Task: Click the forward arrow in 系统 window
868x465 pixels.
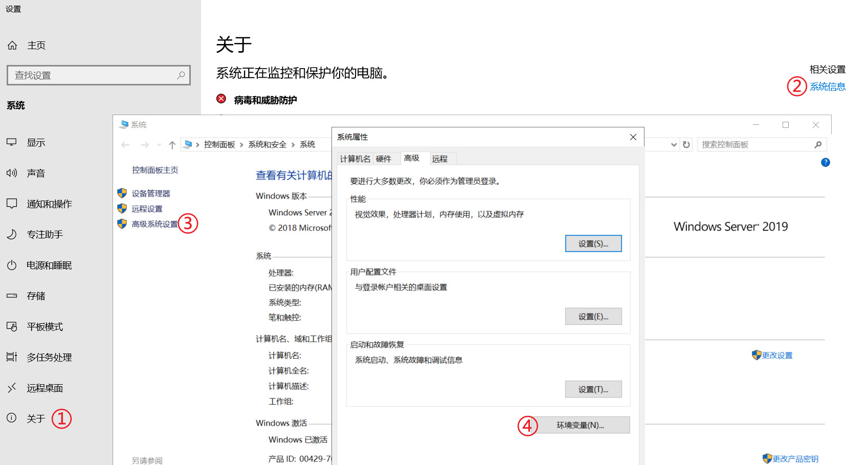Action: point(145,145)
